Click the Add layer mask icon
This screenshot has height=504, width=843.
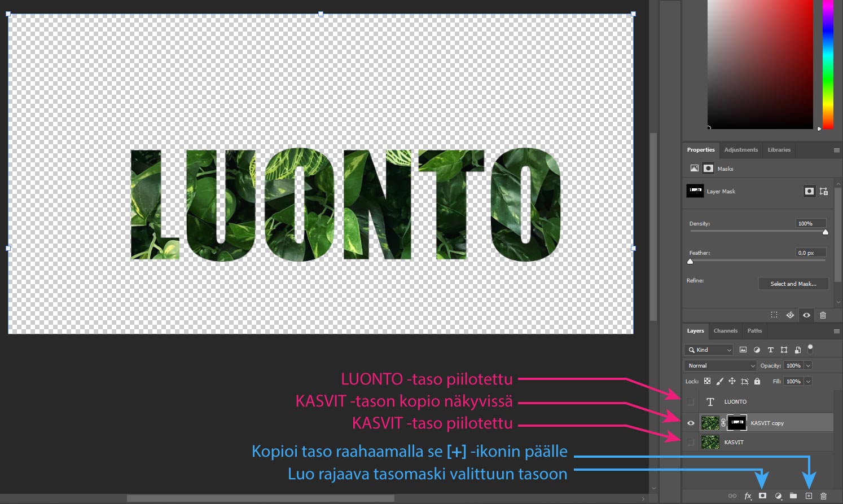(762, 496)
